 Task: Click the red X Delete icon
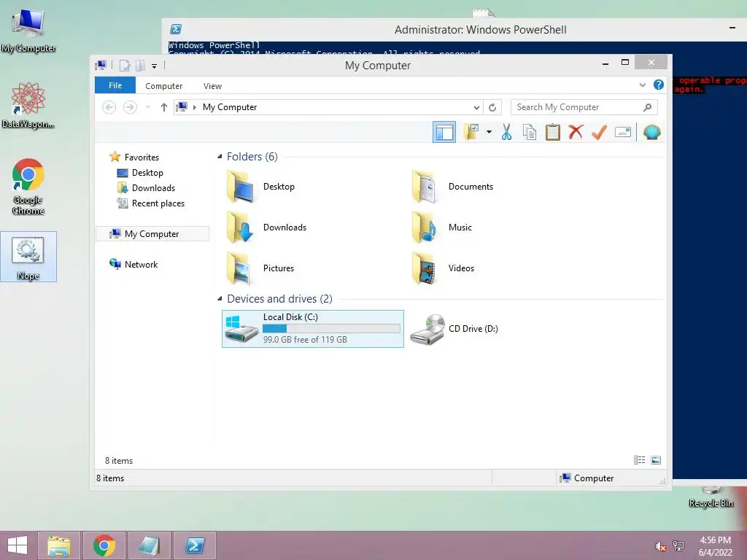(x=576, y=132)
